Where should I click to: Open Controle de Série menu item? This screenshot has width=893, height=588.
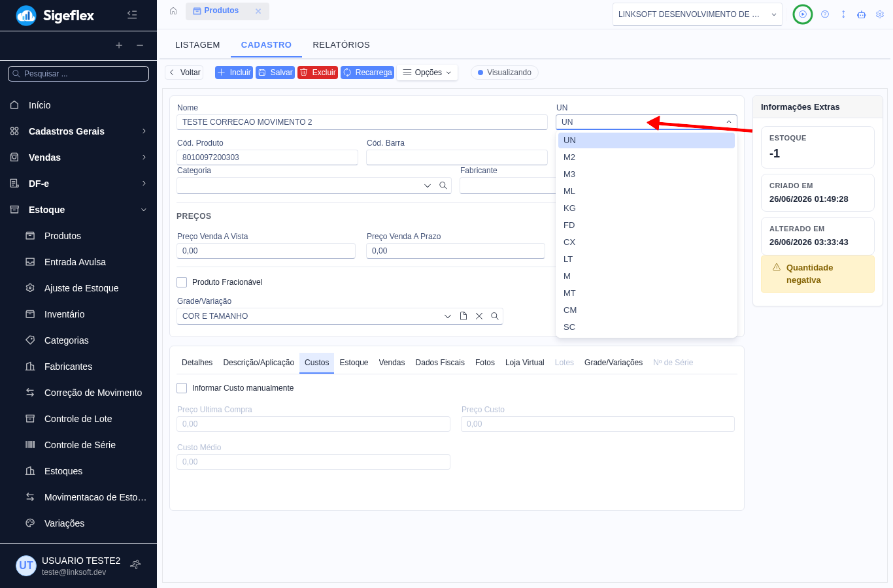tap(78, 445)
